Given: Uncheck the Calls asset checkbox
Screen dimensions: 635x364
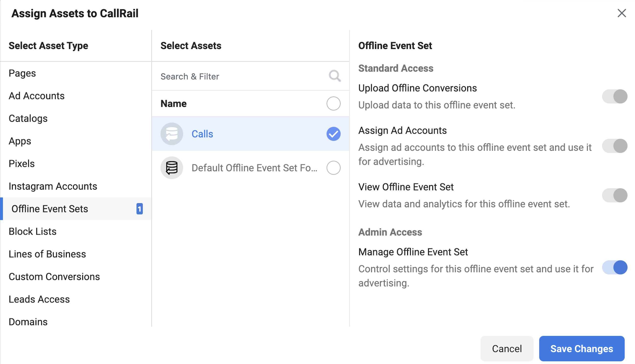Looking at the screenshot, I should [x=333, y=134].
